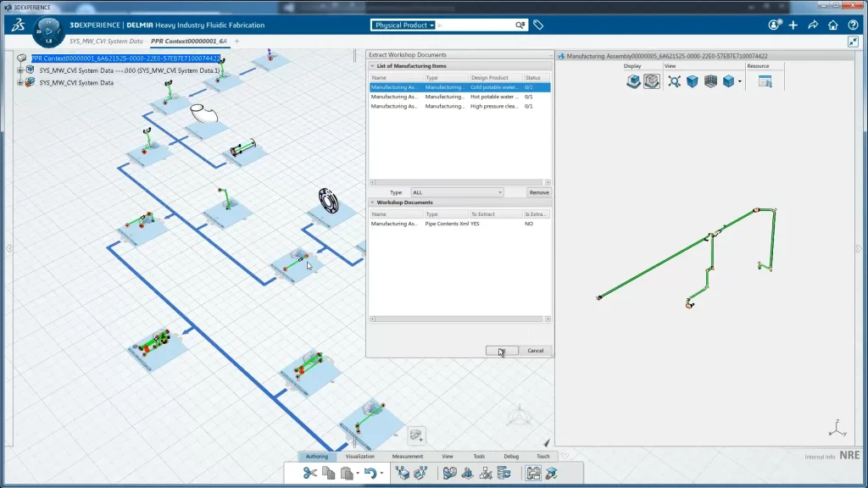
Task: Select the Cold potable water manufacturing row
Action: click(460, 87)
